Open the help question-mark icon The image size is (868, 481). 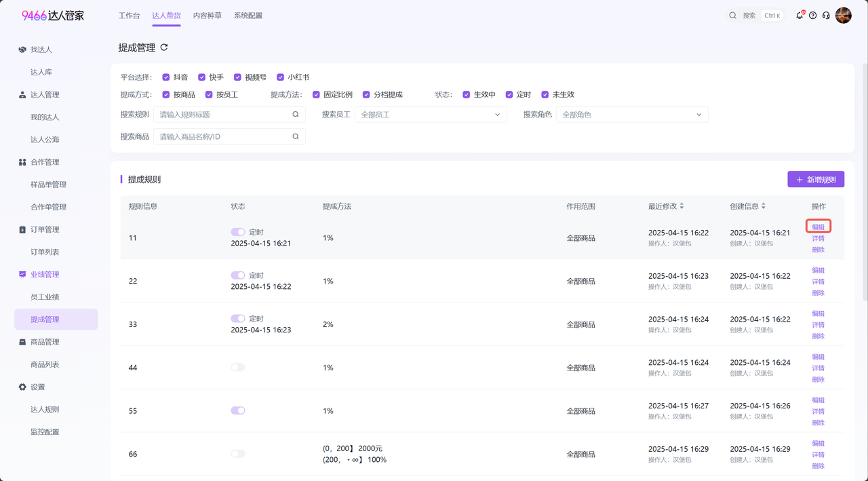click(x=812, y=15)
